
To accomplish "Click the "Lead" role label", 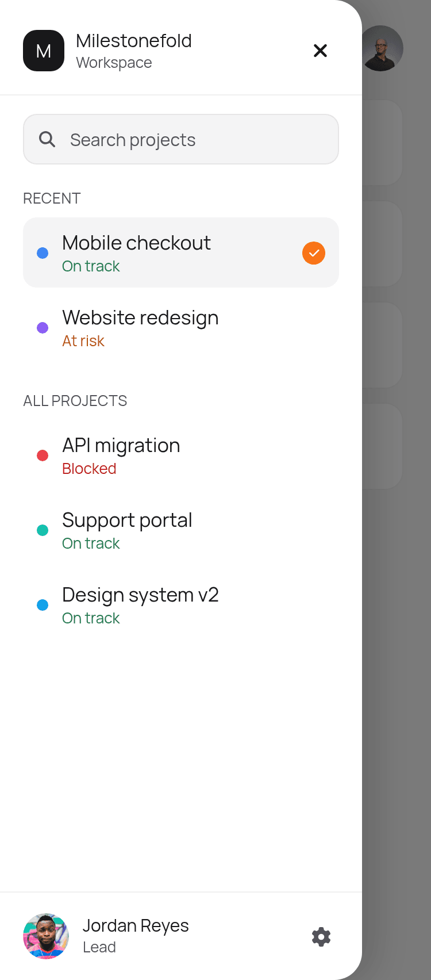I will (99, 947).
